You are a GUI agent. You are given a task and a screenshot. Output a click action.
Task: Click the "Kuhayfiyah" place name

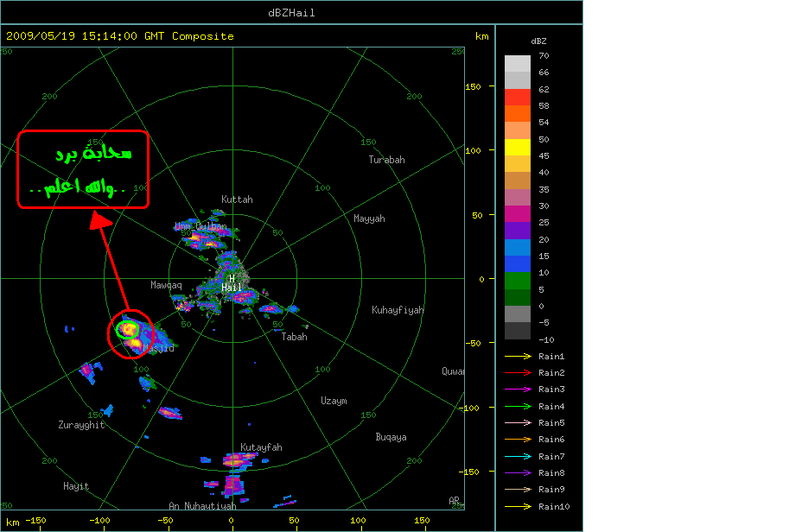tap(398, 310)
